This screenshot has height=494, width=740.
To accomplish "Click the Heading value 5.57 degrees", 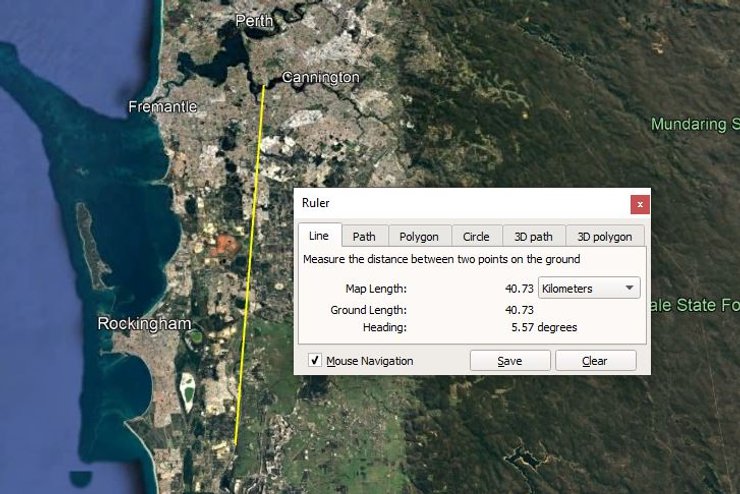I will click(543, 327).
